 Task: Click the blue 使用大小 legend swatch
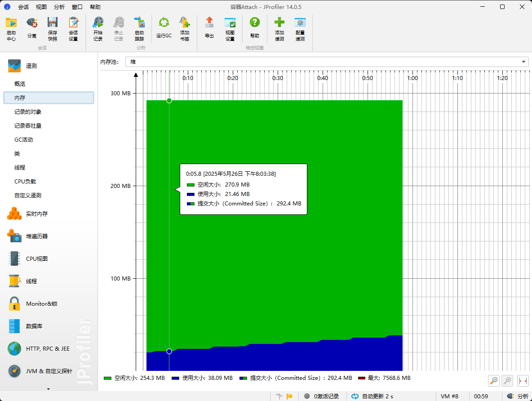(x=175, y=378)
